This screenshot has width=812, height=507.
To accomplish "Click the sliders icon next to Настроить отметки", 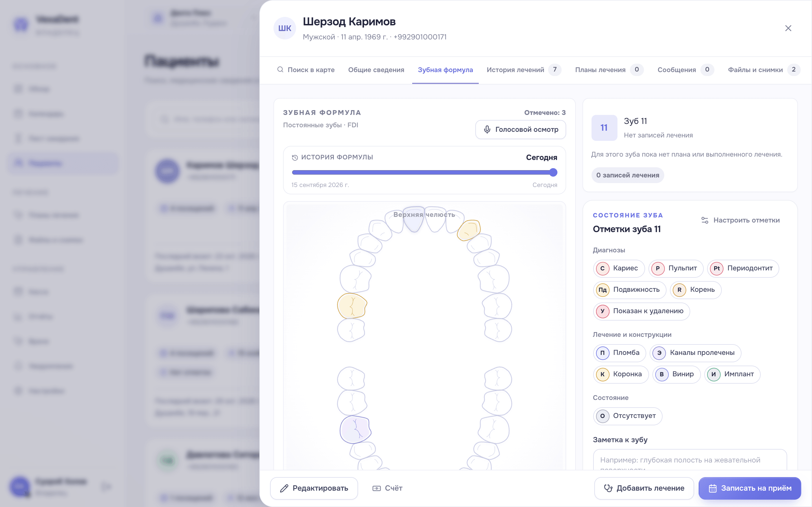I will [705, 220].
